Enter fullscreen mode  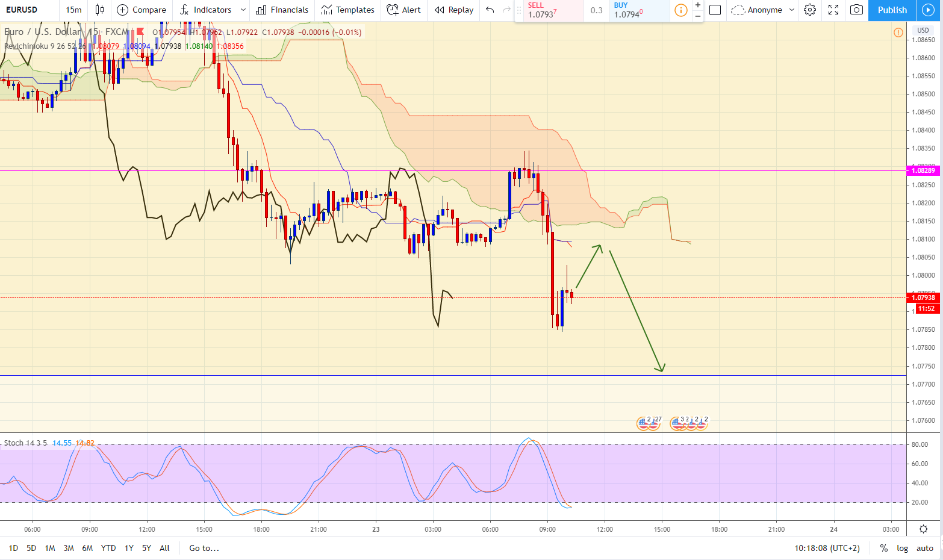(833, 10)
